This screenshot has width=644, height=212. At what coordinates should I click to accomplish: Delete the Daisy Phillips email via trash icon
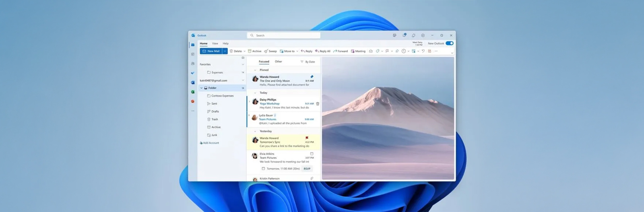click(x=318, y=104)
